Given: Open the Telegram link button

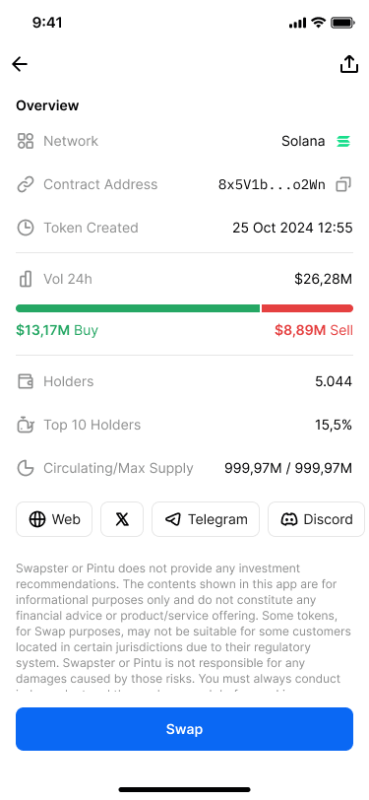Looking at the screenshot, I should (206, 519).
